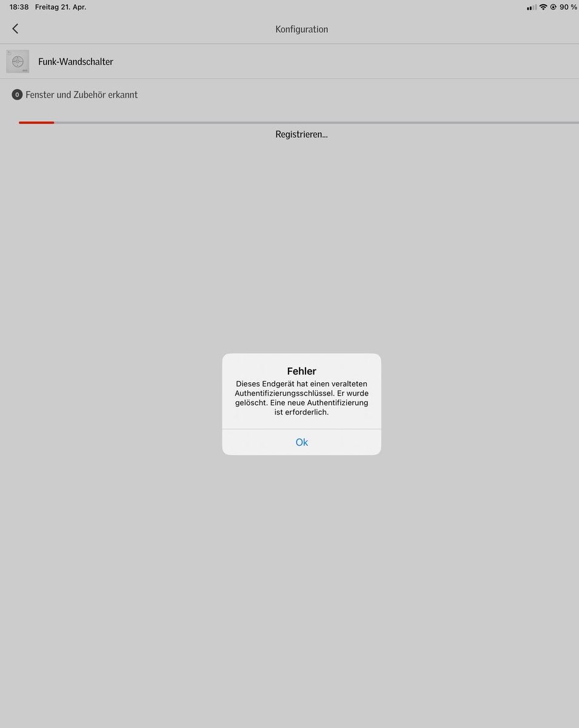The width and height of the screenshot is (579, 728).
Task: Click the empty area below the error dialog
Action: pos(301,576)
